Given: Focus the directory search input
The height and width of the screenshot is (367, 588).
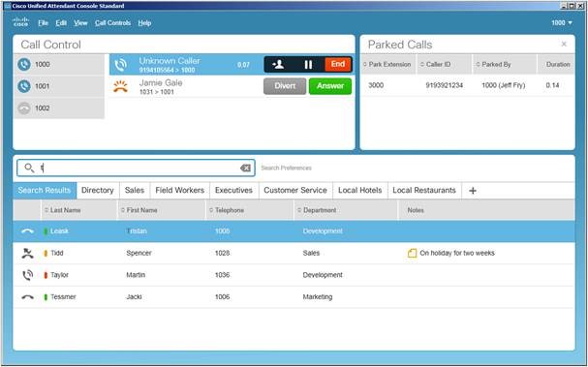Looking at the screenshot, I should pos(136,168).
